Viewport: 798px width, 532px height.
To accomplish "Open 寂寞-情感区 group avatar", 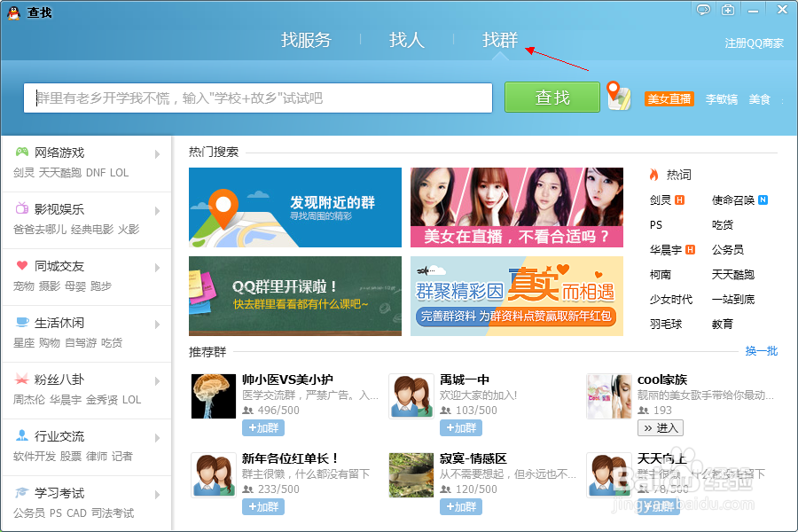I will click(x=411, y=475).
